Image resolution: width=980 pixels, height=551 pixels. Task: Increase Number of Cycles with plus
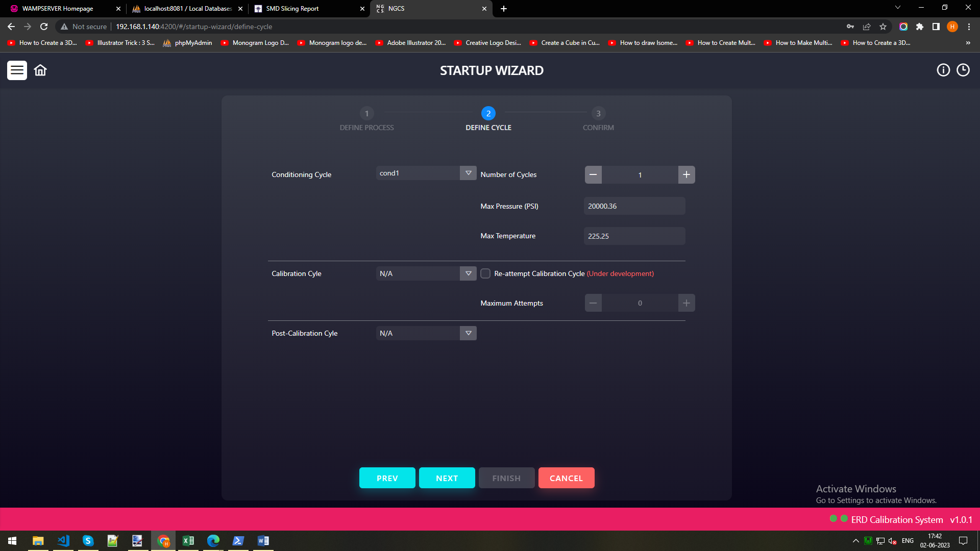(686, 175)
